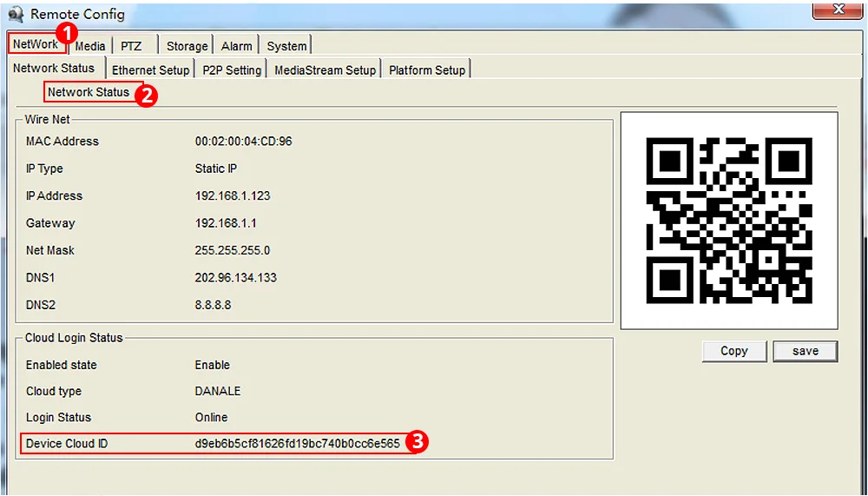Open the Alarm tab
This screenshot has height=496, width=868.
236,46
